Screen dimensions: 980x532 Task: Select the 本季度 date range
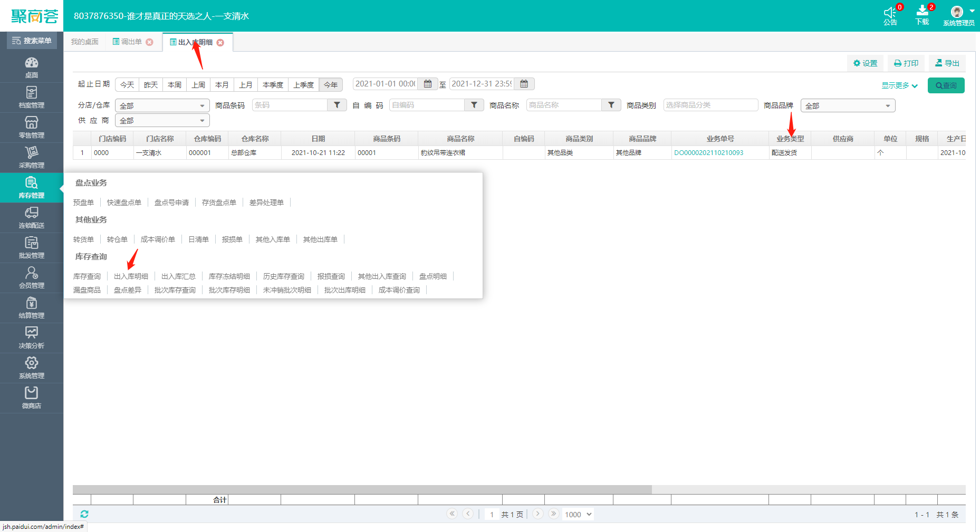click(x=273, y=84)
